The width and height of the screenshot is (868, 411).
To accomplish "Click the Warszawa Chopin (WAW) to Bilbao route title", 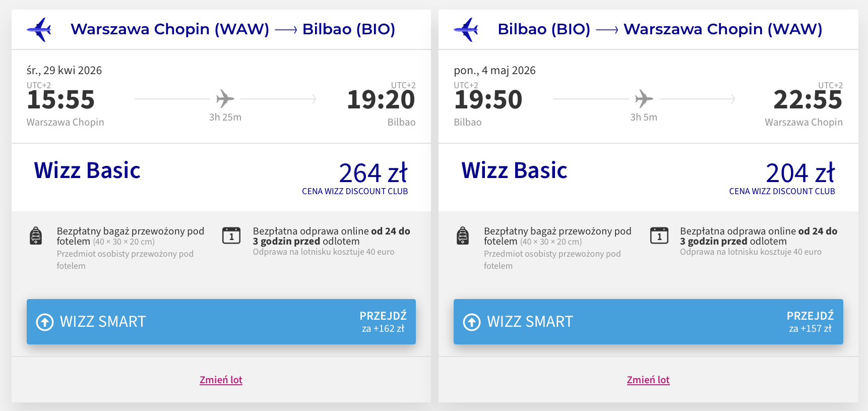I will (232, 29).
